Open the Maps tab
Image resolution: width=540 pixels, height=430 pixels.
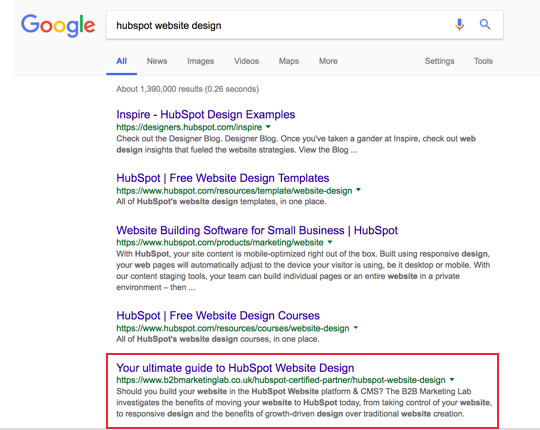(289, 61)
